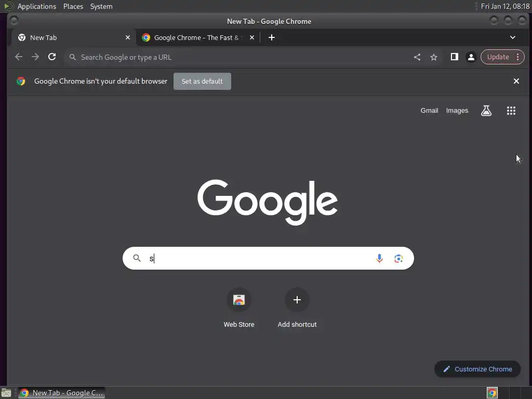Expand the tab search dropdown chevron
Screen dimensions: 532x399
[x=513, y=37]
